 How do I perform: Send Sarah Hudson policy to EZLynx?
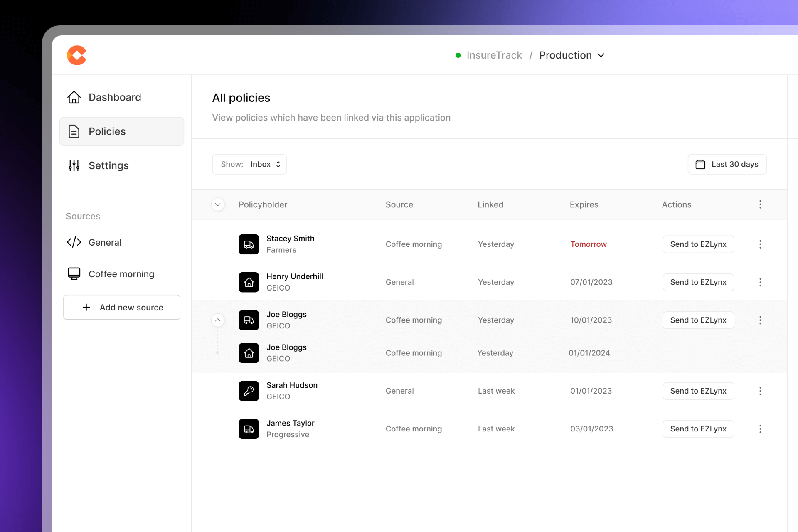pos(698,391)
